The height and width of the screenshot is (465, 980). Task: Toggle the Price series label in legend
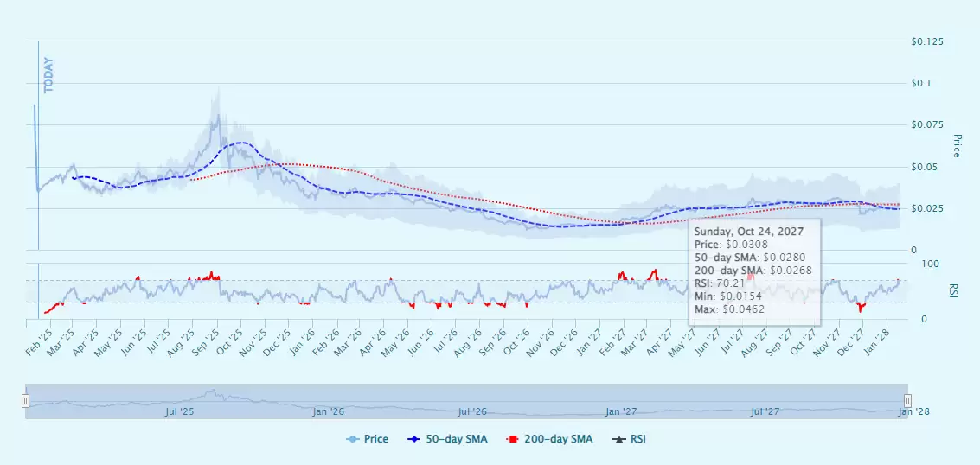coord(375,440)
